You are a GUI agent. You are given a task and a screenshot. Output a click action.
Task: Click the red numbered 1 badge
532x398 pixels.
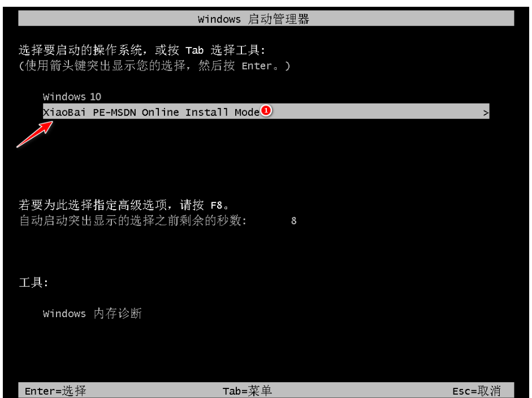[266, 110]
